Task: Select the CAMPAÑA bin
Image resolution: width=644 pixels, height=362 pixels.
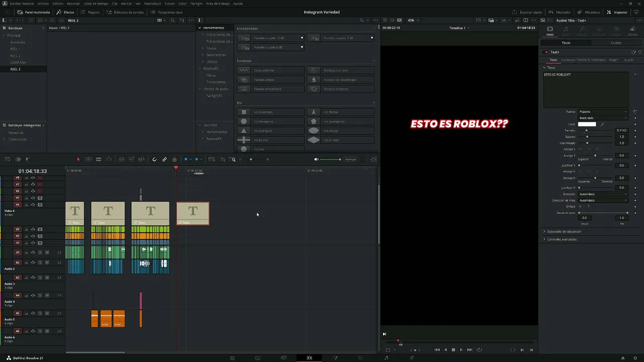Action: pyautogui.click(x=18, y=62)
